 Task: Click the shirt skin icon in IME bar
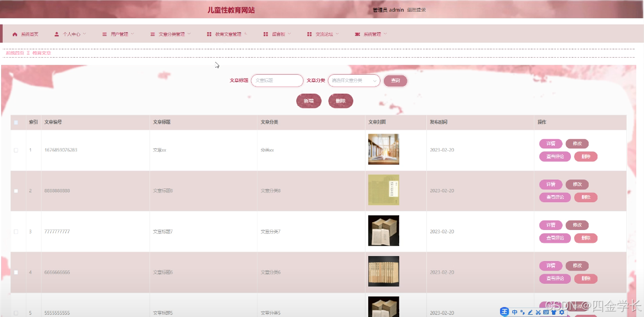pos(554,312)
